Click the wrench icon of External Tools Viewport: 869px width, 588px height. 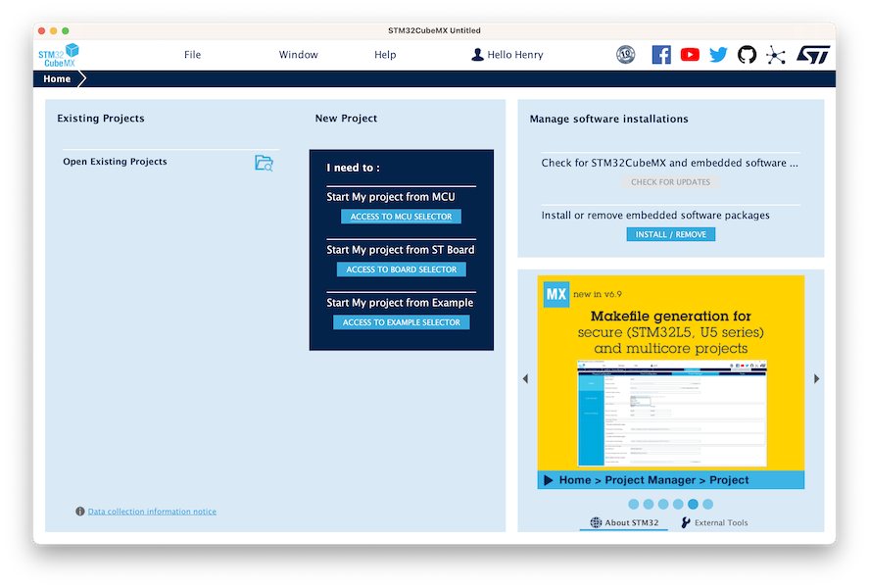[x=686, y=522]
